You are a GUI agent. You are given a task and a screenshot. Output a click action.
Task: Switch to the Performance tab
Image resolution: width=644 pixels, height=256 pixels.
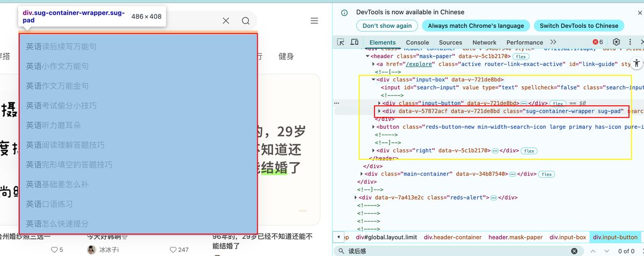point(524,42)
